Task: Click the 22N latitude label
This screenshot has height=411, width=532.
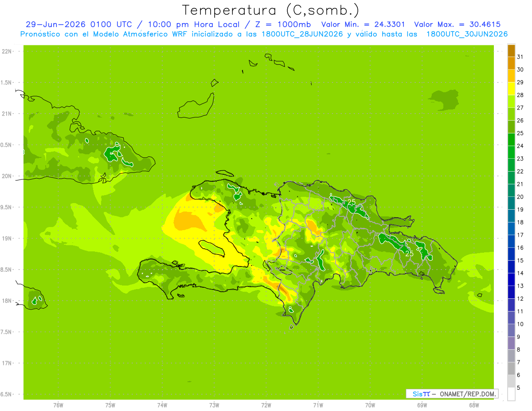Action: coord(7,51)
